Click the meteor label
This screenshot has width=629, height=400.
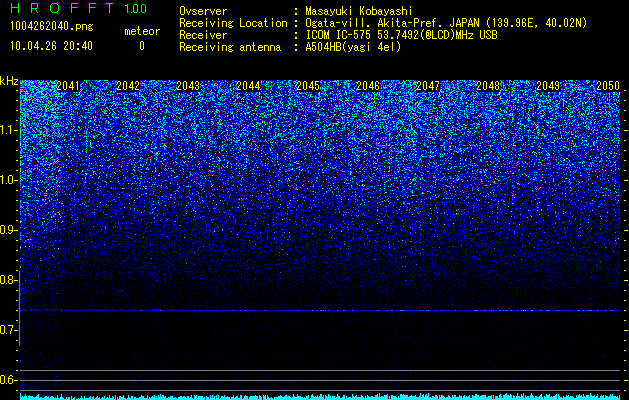[x=142, y=31]
